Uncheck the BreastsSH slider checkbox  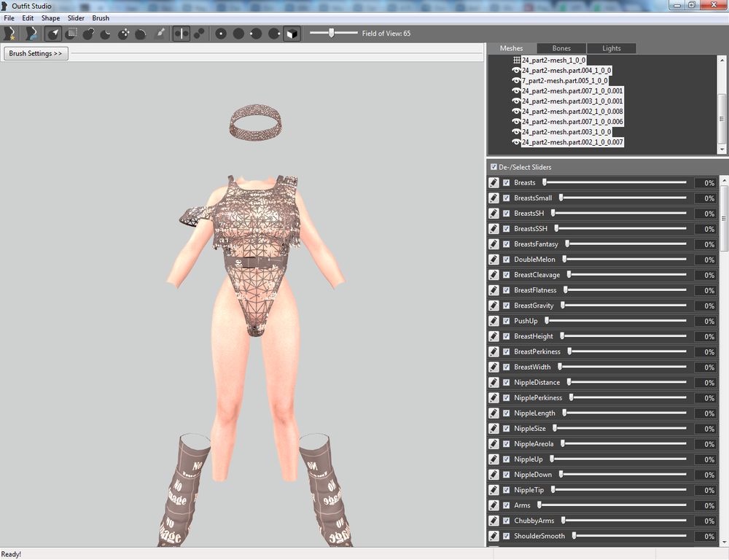coord(507,214)
